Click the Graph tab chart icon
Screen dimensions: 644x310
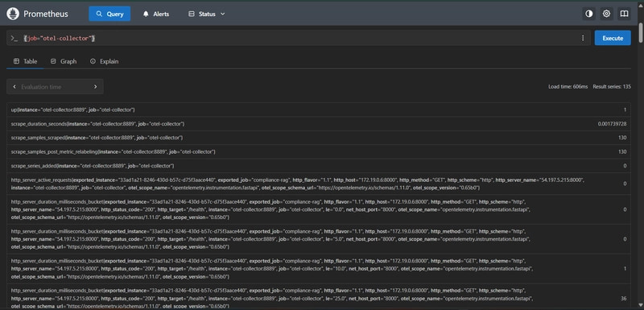[x=53, y=61]
